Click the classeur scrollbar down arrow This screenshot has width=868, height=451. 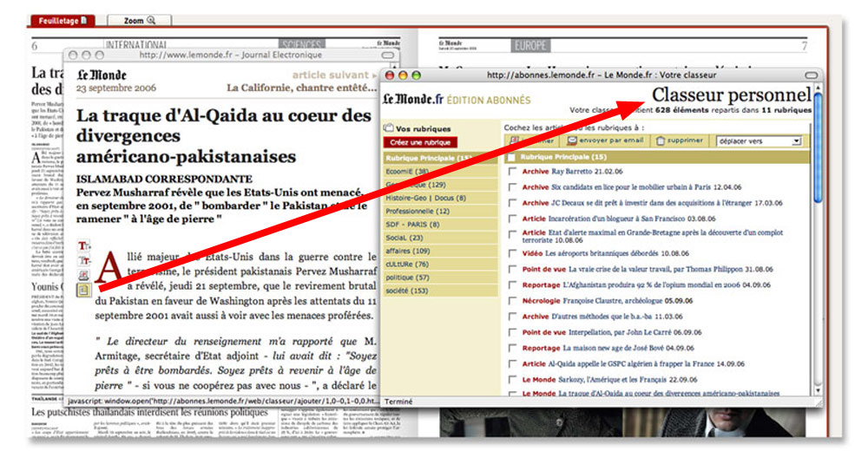tap(819, 390)
